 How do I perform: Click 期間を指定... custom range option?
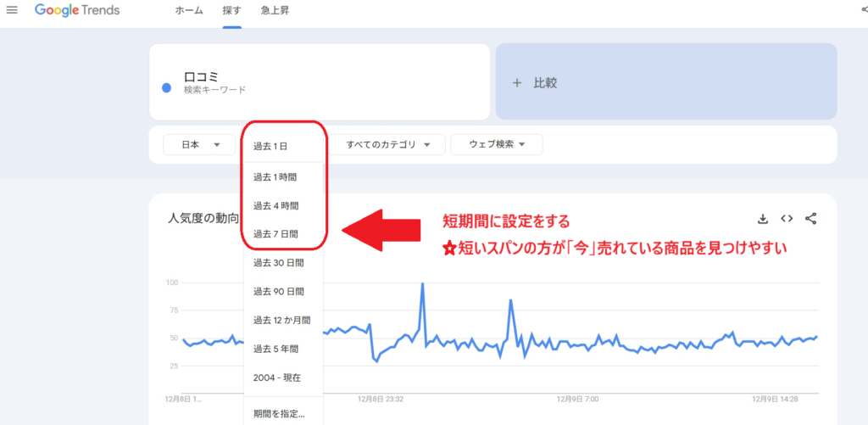[x=278, y=415]
